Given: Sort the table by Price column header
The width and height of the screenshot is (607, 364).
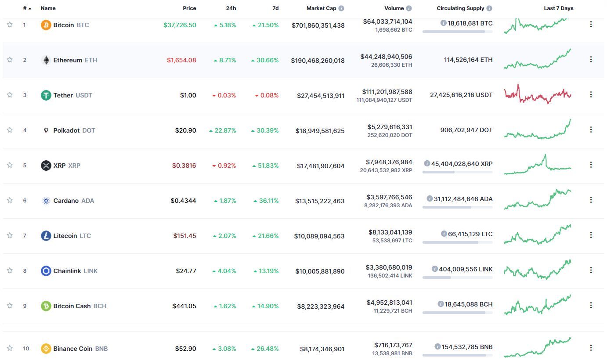Looking at the screenshot, I should pyautogui.click(x=189, y=8).
